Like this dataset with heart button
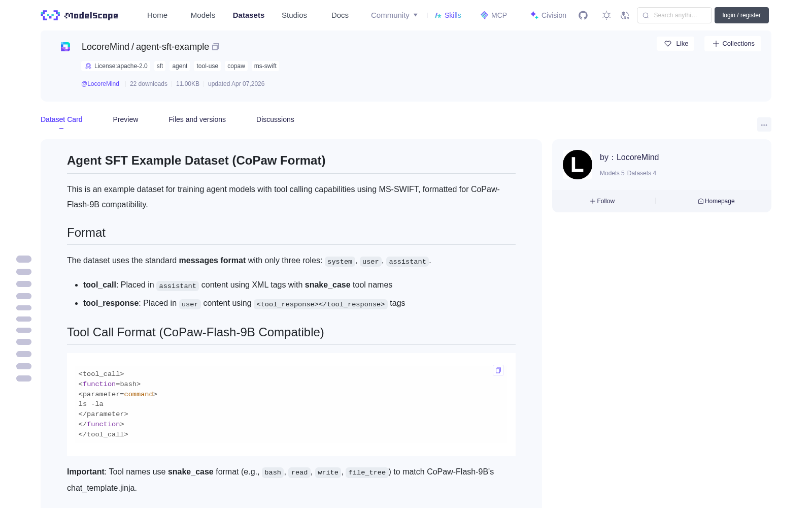The image size is (812, 508). click(676, 44)
